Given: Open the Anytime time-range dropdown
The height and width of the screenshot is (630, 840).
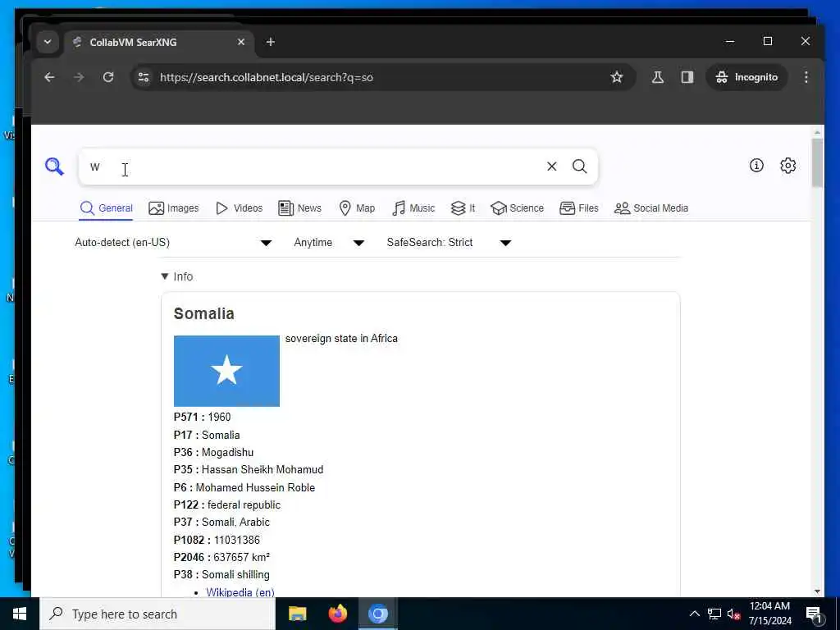Looking at the screenshot, I should pyautogui.click(x=329, y=243).
